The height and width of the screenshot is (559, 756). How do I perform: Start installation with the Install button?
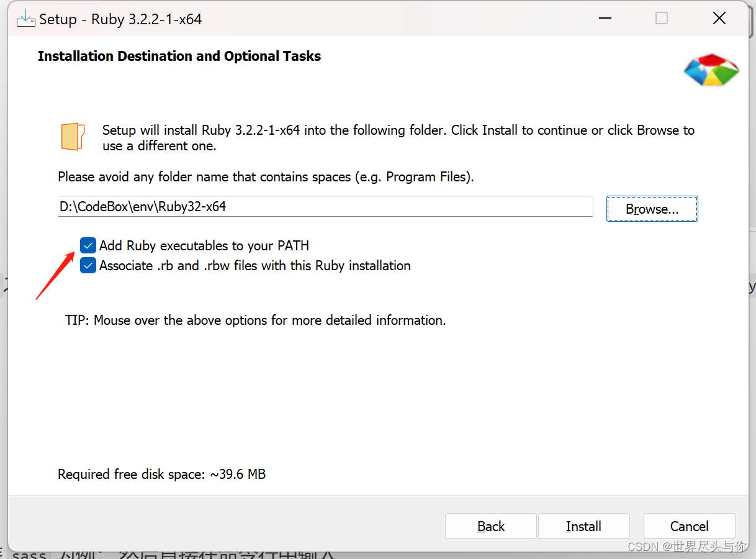tap(583, 526)
